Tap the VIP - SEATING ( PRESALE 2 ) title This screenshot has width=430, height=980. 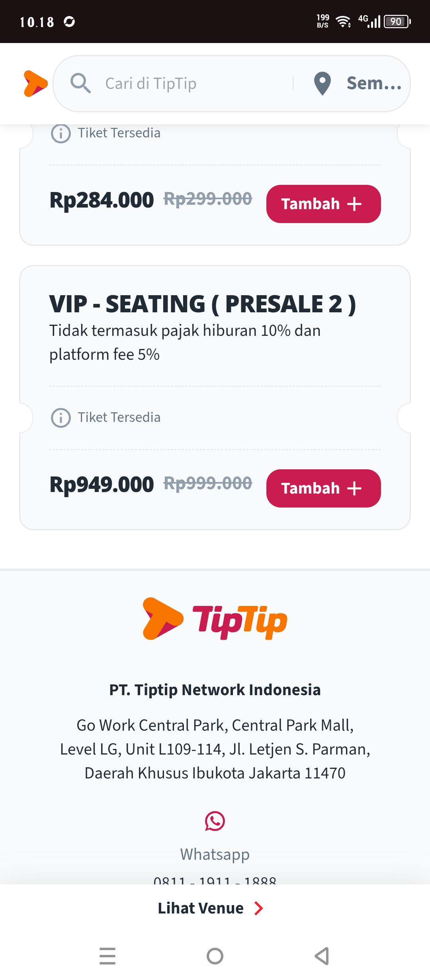(202, 304)
